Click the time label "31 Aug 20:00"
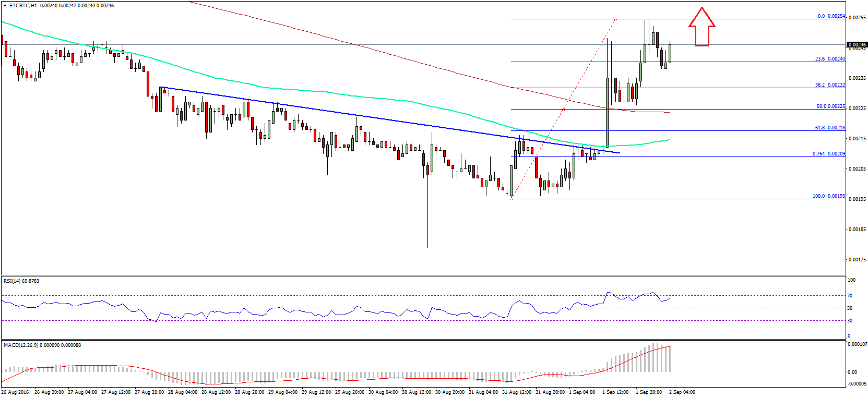 (x=550, y=392)
